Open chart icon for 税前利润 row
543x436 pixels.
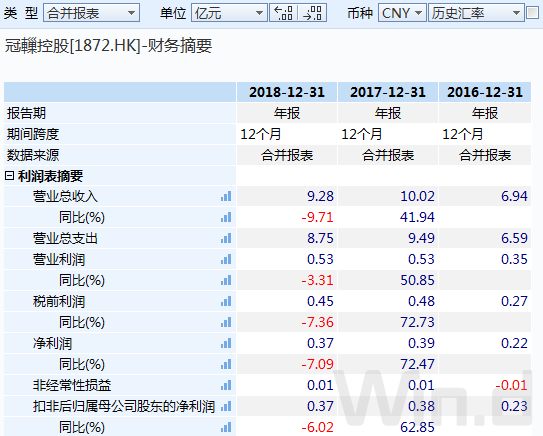(x=226, y=301)
